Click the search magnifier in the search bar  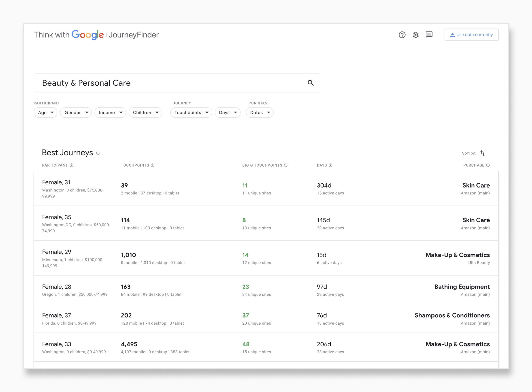pyautogui.click(x=310, y=83)
